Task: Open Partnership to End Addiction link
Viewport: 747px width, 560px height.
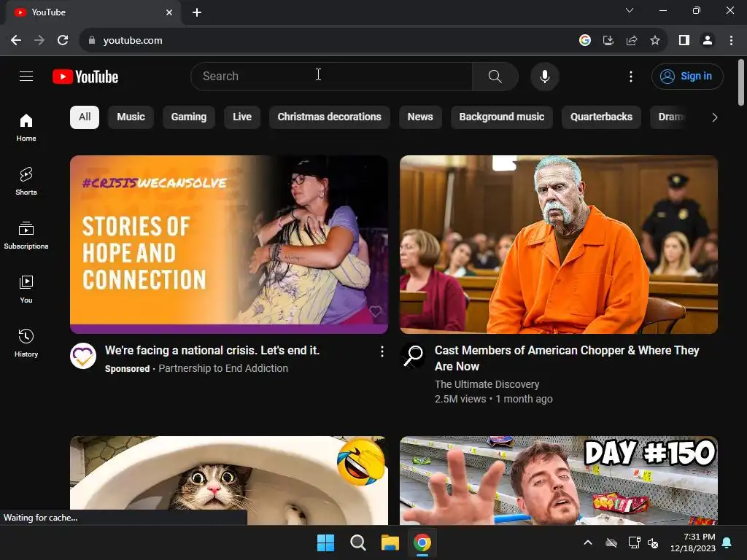Action: 223,368
